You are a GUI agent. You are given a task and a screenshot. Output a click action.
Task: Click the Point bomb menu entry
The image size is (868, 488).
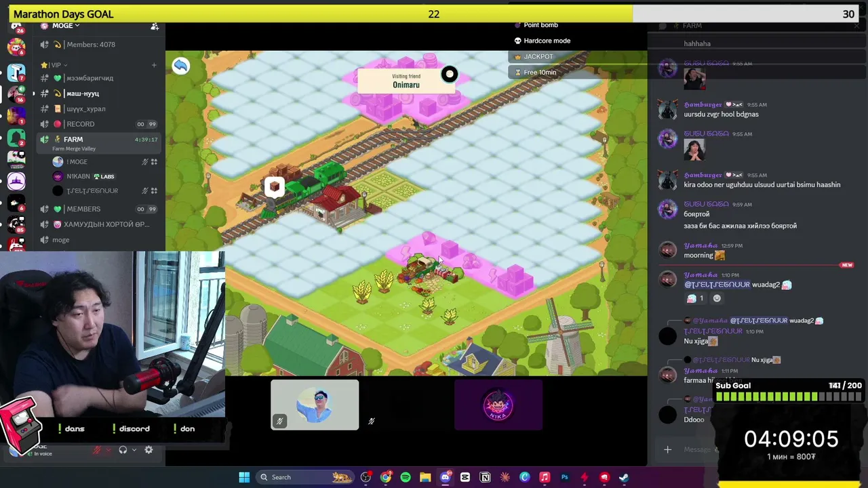540,25
